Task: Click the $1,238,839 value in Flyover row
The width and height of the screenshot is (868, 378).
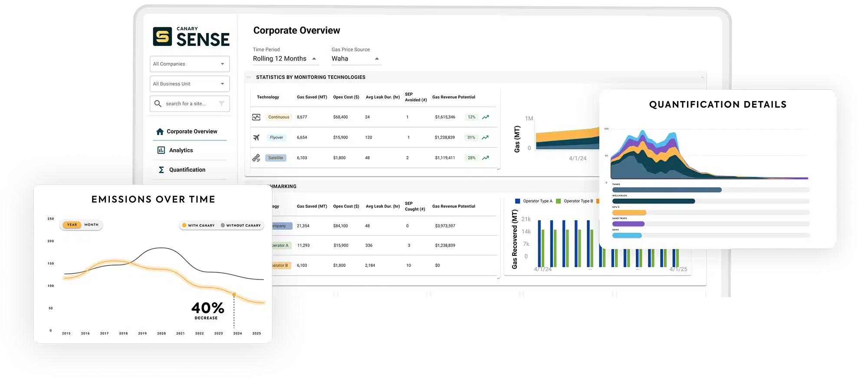Action: click(x=445, y=137)
